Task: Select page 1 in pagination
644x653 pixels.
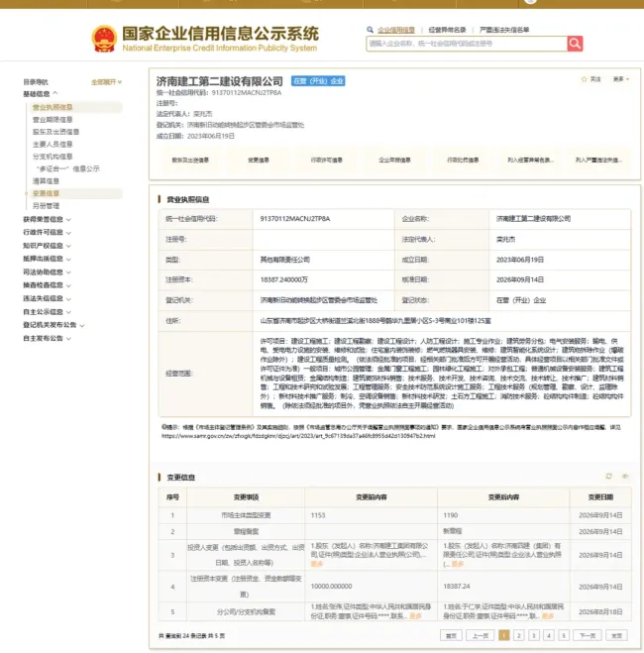Action: 503,635
